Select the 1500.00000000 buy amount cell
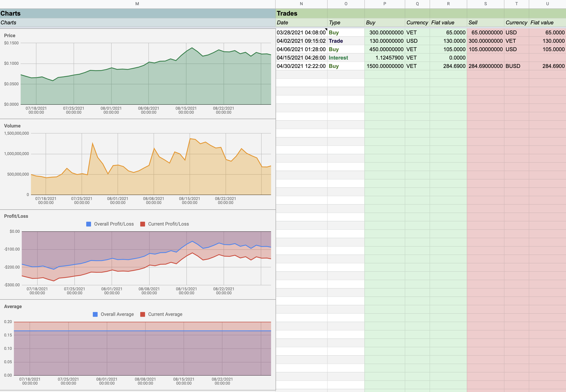Image resolution: width=566 pixels, height=392 pixels. pos(385,66)
